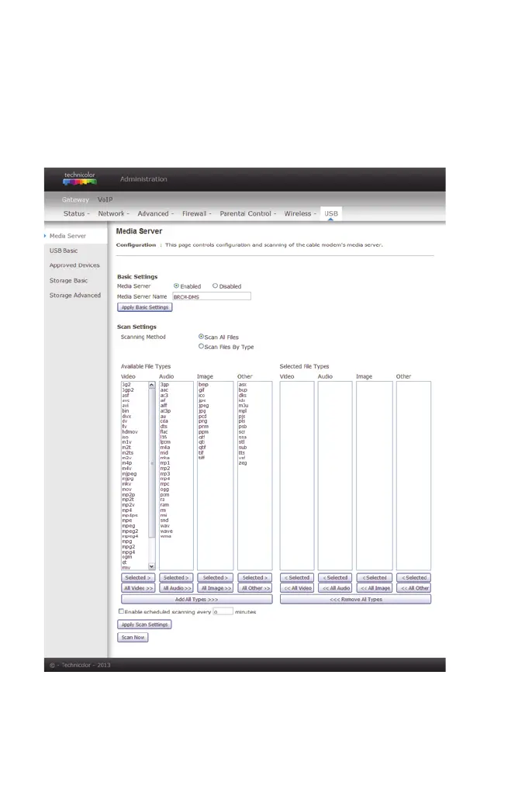Open the Firewall dropdown menu
532x796 pixels.
pos(196,213)
